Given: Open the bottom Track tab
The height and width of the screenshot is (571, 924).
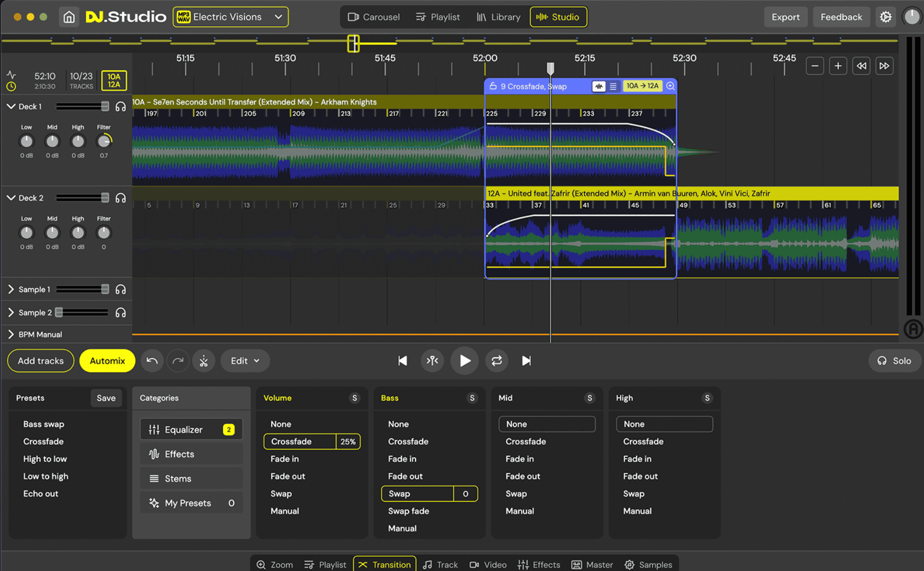Looking at the screenshot, I should (440, 564).
